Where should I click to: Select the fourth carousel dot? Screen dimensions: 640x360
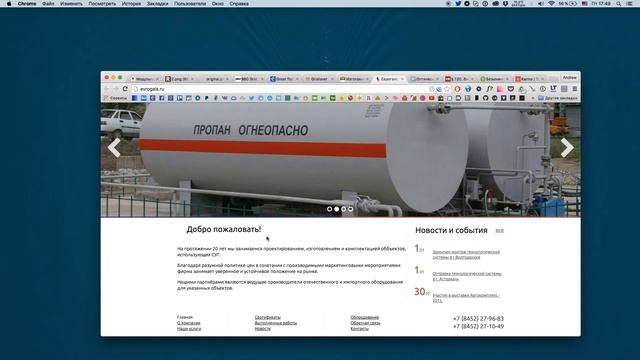(350, 209)
